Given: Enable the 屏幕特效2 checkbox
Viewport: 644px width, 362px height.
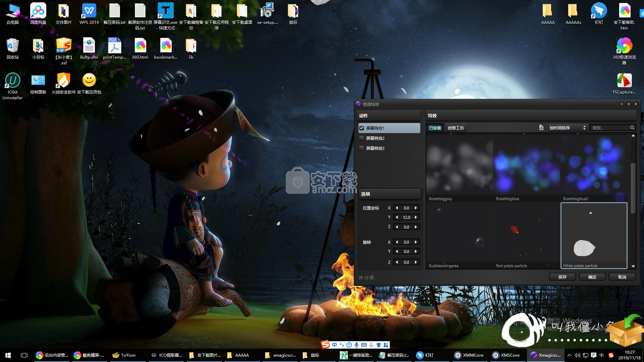Looking at the screenshot, I should coord(362,138).
